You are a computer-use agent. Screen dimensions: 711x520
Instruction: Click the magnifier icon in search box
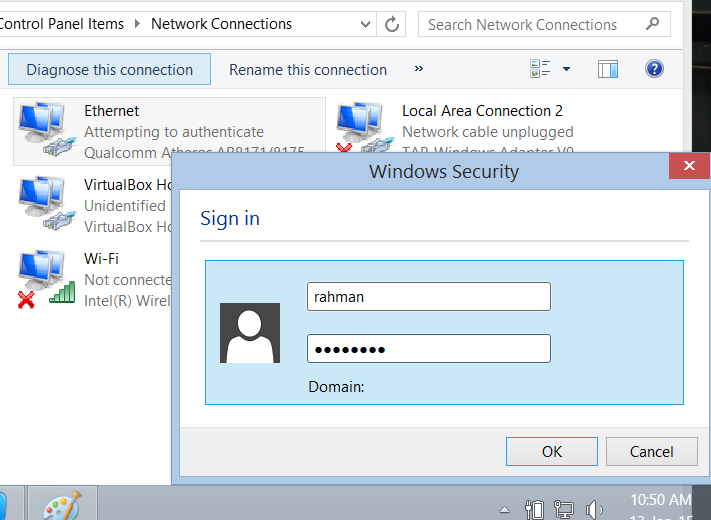(x=652, y=24)
